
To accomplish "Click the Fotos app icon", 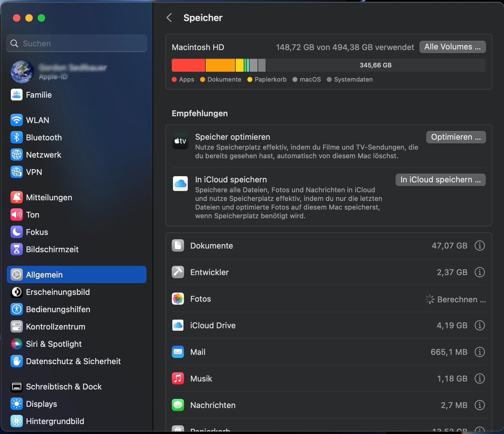I will [178, 299].
